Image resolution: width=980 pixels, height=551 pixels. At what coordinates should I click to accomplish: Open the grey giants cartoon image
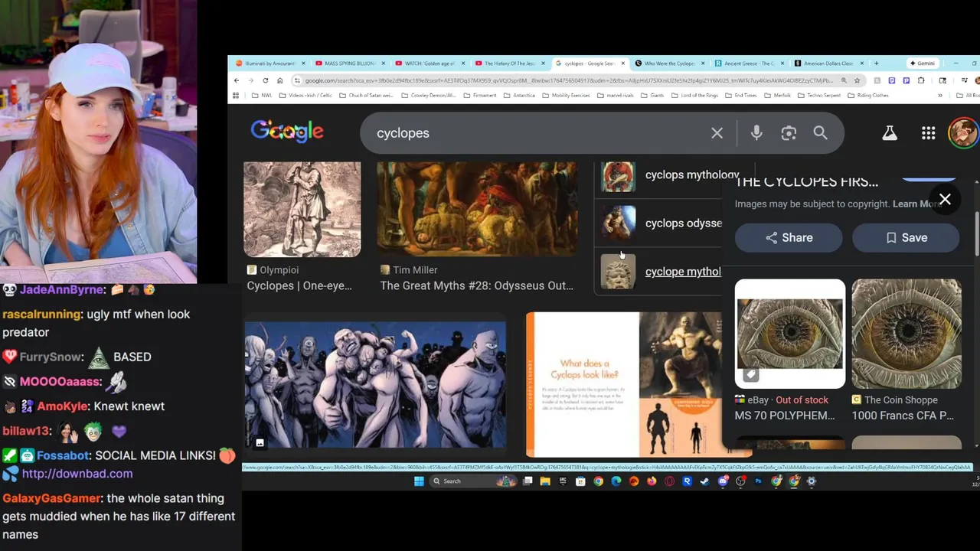375,385
